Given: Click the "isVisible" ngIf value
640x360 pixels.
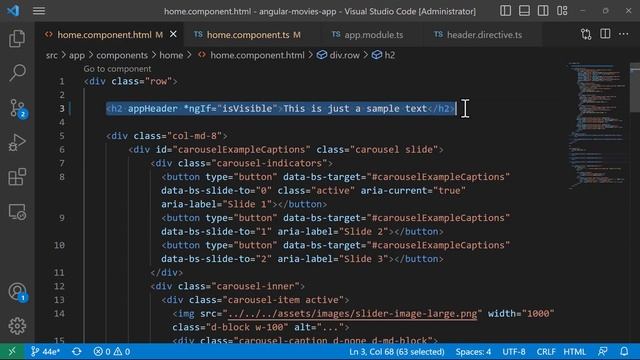Looking at the screenshot, I should [247, 109].
